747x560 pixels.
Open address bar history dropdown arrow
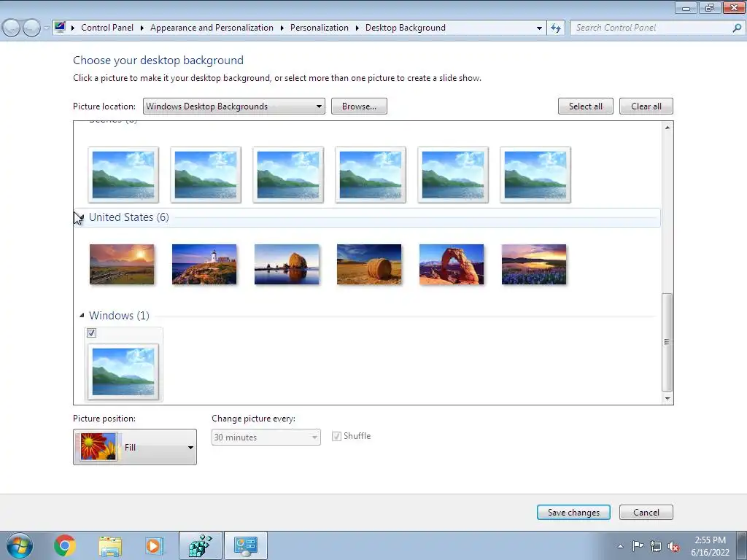pos(539,28)
